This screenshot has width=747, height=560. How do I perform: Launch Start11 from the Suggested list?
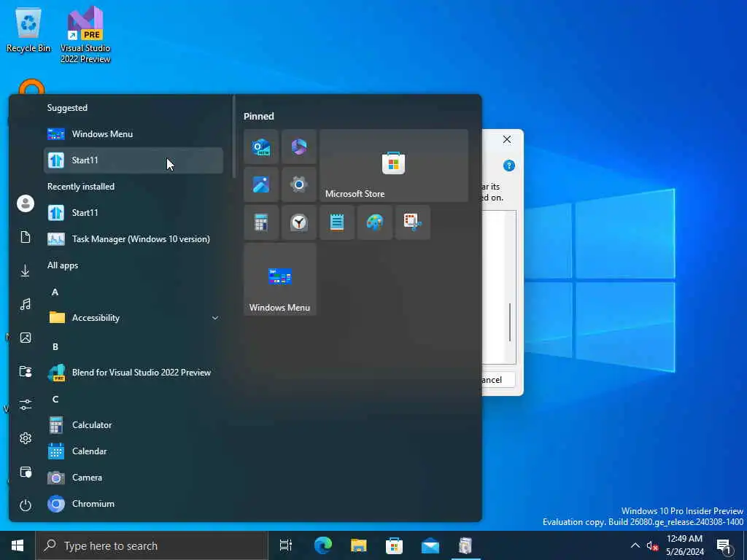[x=133, y=160]
